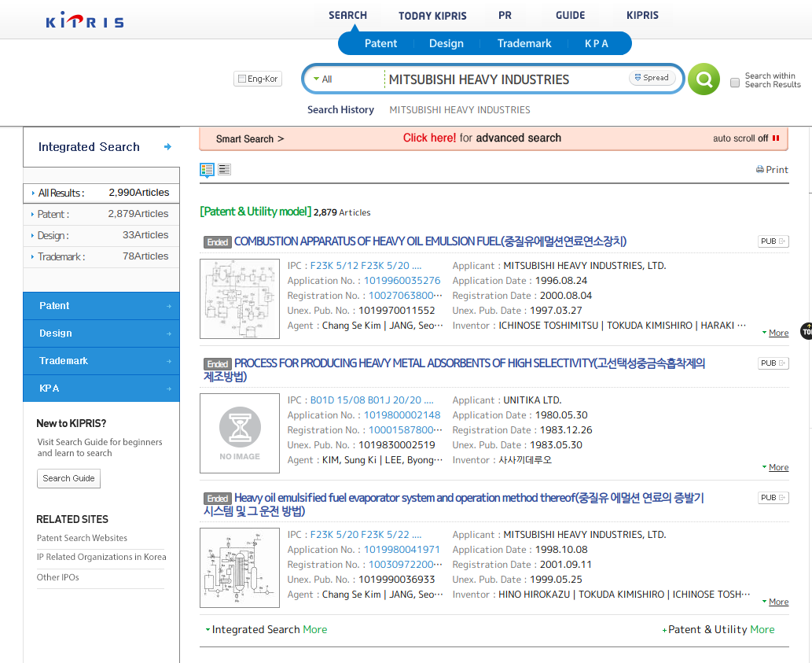Select the K P A search tab
812x663 pixels.
pyautogui.click(x=597, y=43)
